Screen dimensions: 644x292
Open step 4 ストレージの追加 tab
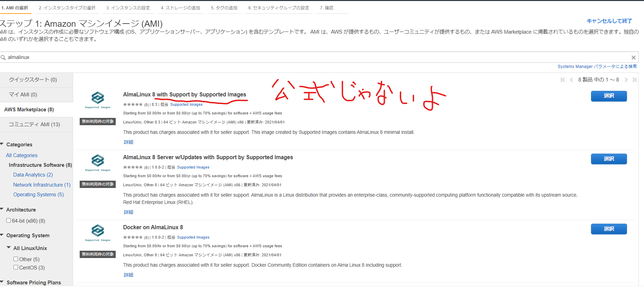180,8
